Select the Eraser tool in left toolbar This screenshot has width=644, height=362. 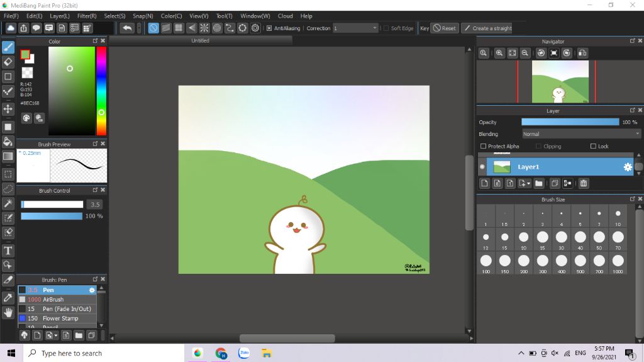[x=8, y=62]
